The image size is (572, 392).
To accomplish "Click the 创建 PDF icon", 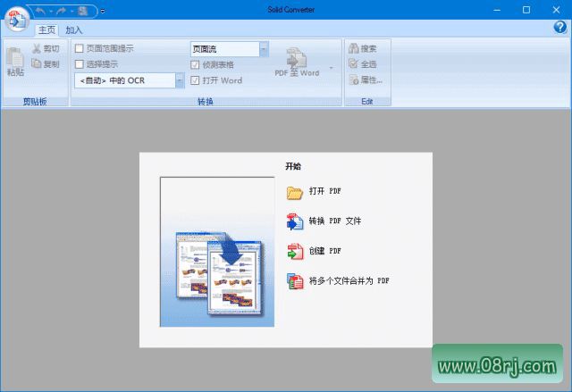I will 295,252.
